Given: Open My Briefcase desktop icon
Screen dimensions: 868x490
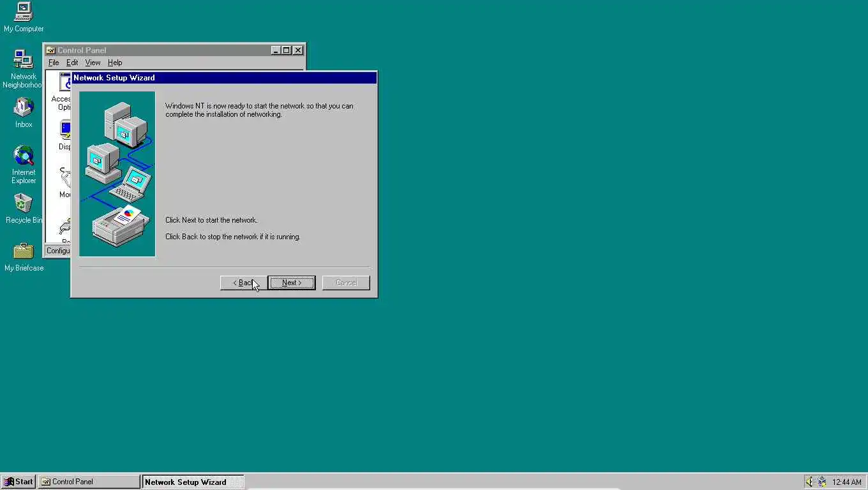Looking at the screenshot, I should pyautogui.click(x=24, y=256).
